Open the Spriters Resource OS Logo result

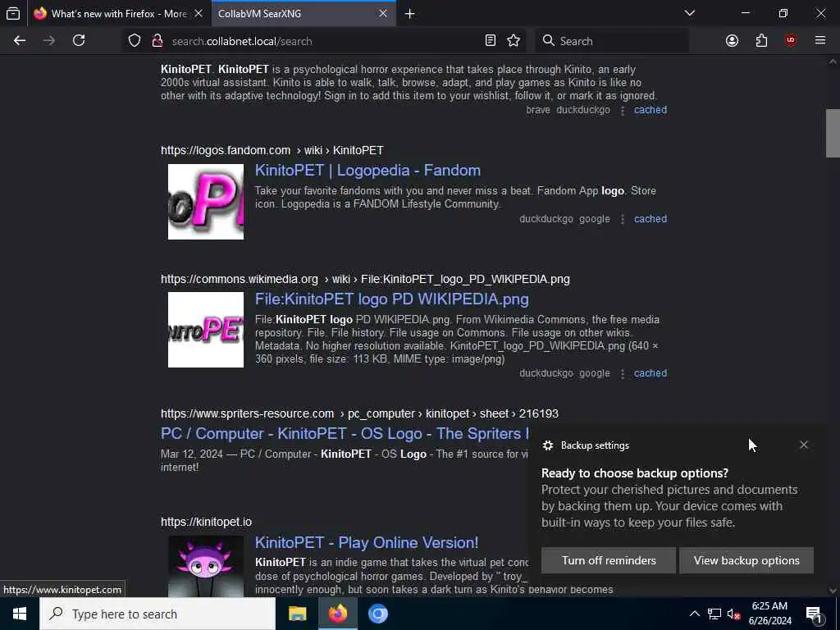[x=345, y=433]
